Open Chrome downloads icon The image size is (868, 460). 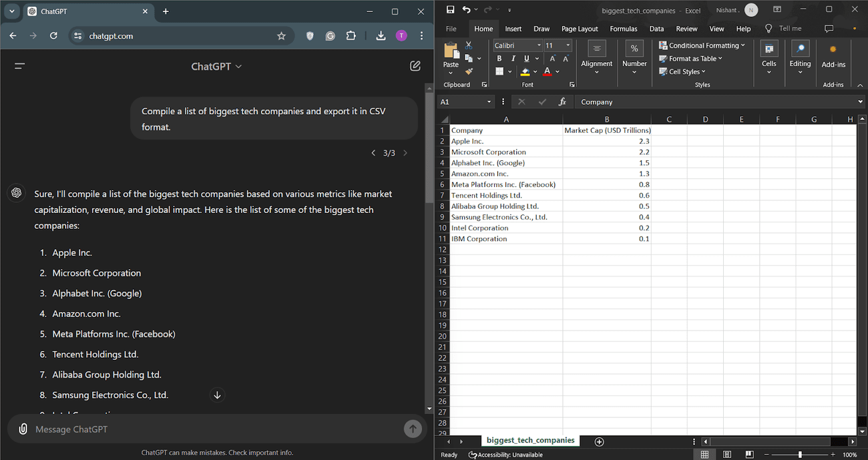(x=381, y=36)
